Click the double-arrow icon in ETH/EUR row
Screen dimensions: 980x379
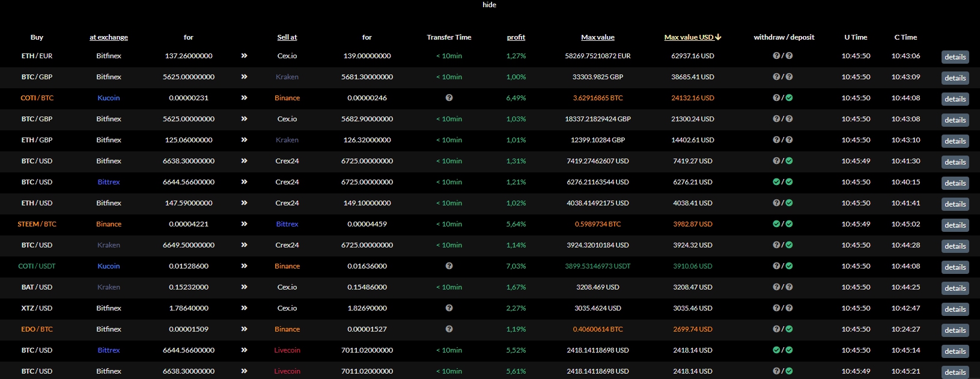coord(244,56)
